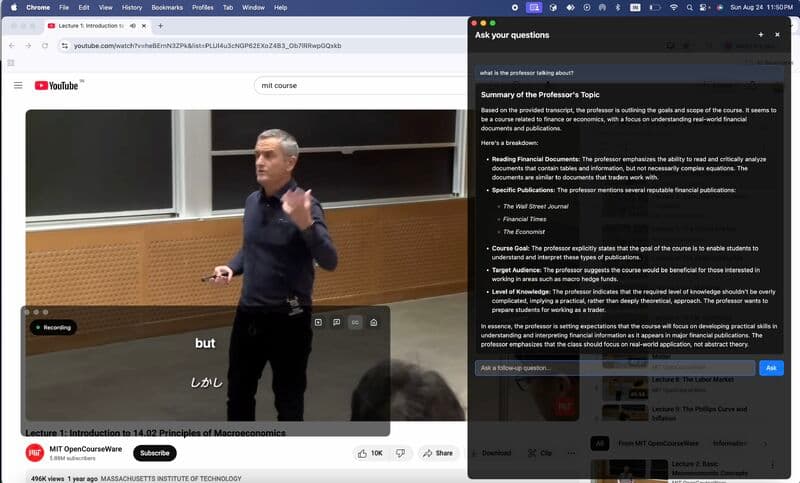Click the Share button
The image size is (800, 483).
tap(439, 453)
